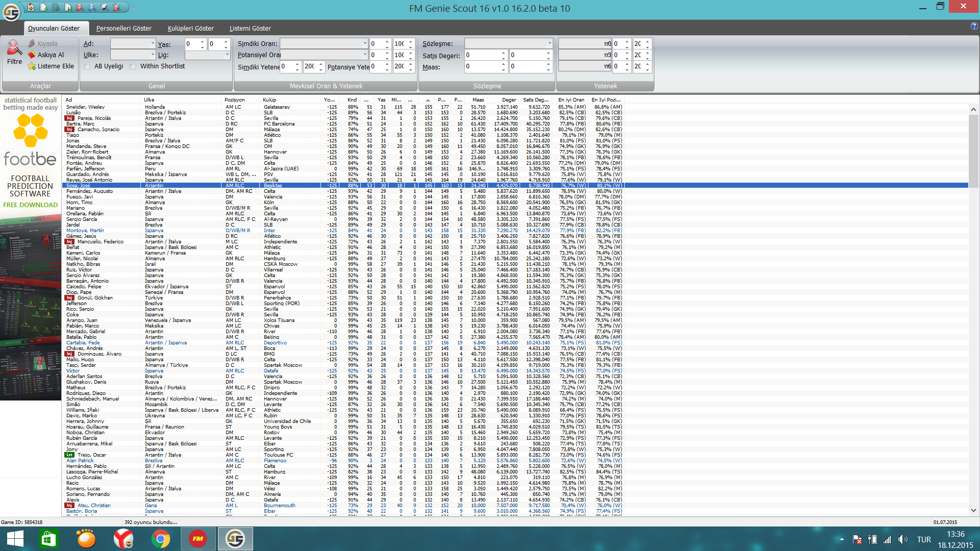Show hidden tray icons arrow

pos(842,539)
